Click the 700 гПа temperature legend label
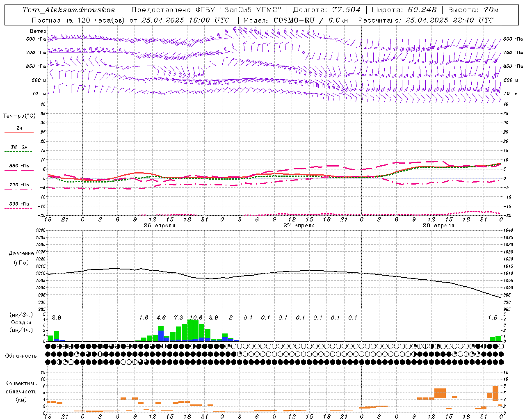Image resolution: width=525 pixels, height=420 pixels. 19,185
